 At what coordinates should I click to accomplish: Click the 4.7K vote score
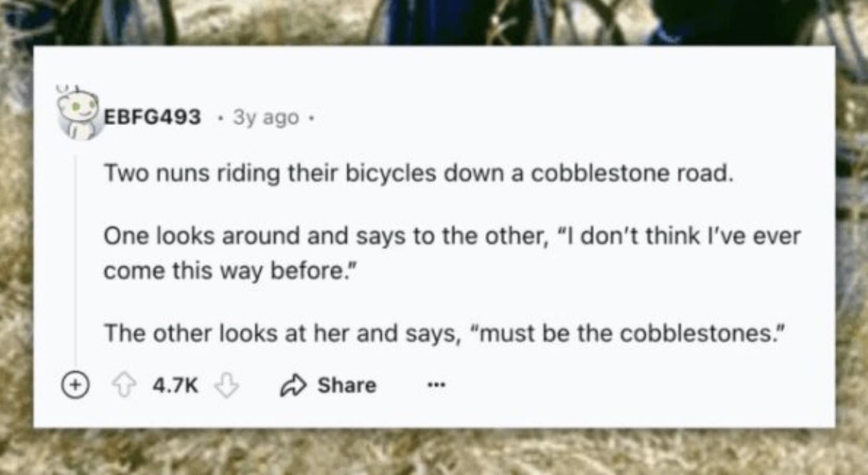pyautogui.click(x=175, y=386)
